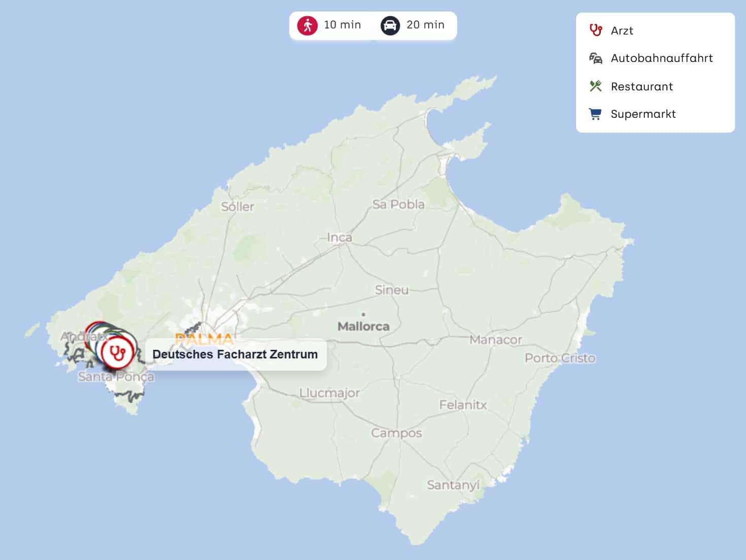Click the Manacor town label
The height and width of the screenshot is (560, 746).
click(495, 340)
